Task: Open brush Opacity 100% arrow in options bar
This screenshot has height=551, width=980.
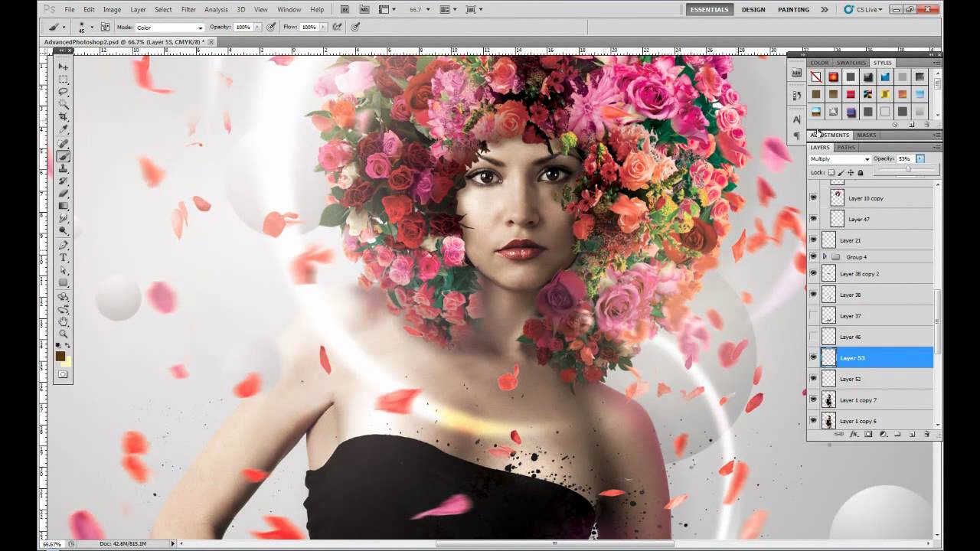Action: click(257, 27)
